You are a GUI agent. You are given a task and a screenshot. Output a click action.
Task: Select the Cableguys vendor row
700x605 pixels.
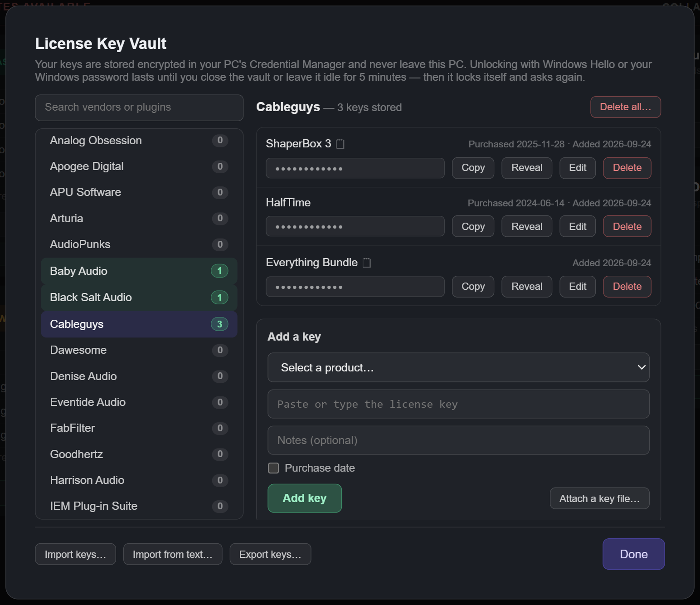(139, 324)
